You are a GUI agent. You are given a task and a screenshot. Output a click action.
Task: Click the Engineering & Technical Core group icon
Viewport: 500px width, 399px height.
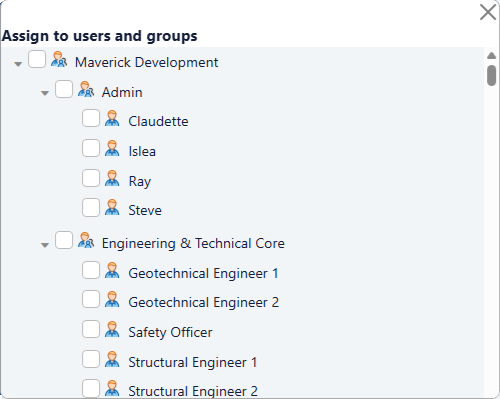pos(86,240)
